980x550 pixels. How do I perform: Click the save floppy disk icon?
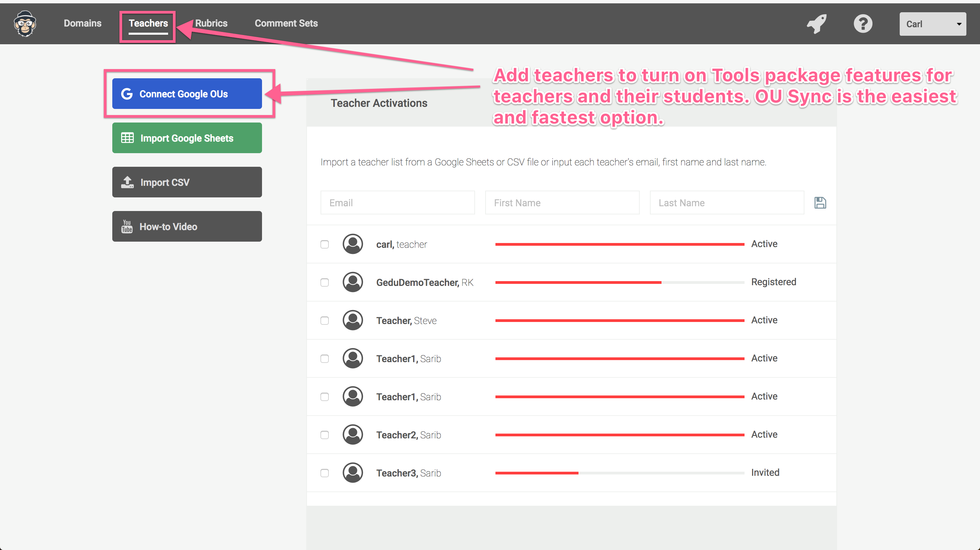pos(820,203)
